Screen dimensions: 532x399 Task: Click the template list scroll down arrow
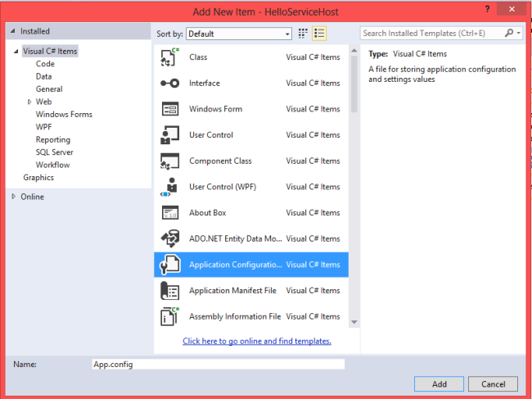(x=354, y=322)
